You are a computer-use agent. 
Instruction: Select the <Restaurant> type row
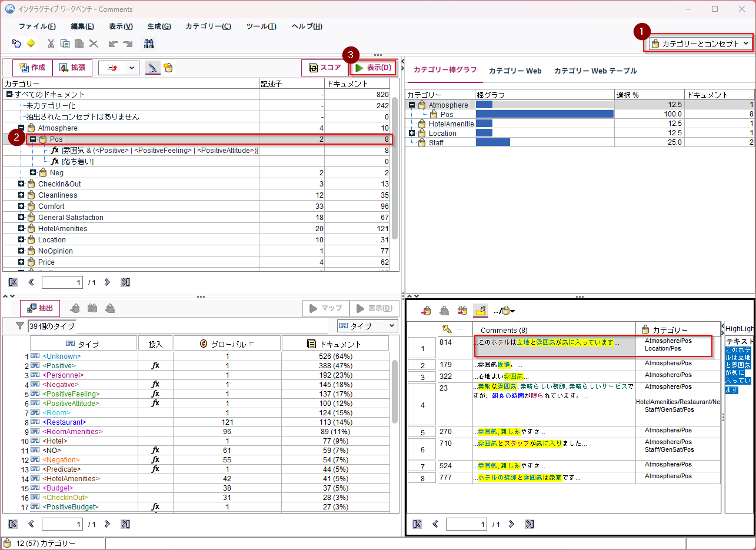click(x=197, y=422)
